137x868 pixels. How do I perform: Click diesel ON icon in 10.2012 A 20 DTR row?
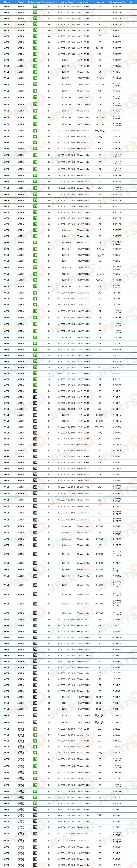(x=35, y=715)
